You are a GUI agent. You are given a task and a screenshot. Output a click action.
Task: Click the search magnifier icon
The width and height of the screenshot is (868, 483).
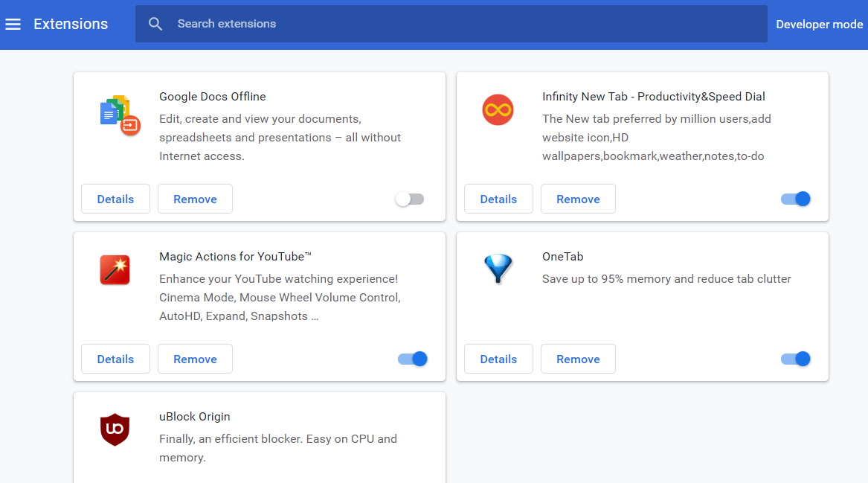155,24
